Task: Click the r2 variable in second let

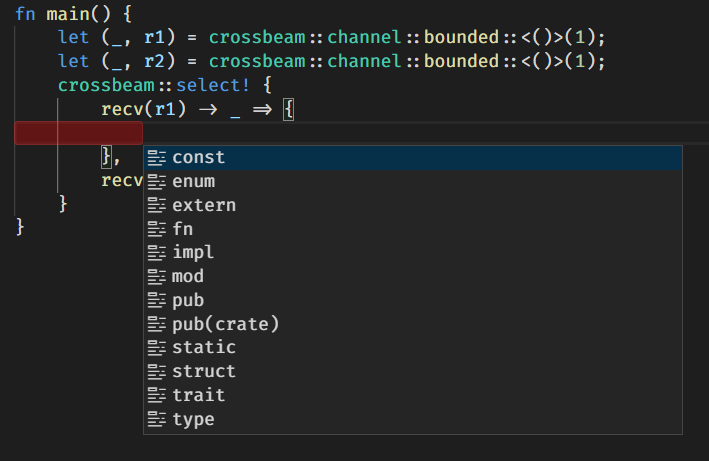Action: [155, 61]
